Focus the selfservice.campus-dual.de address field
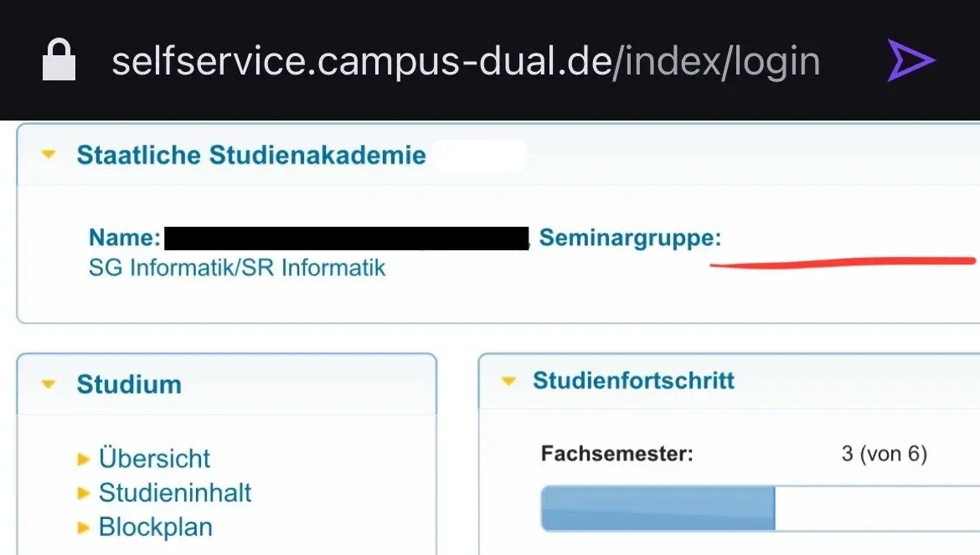 point(465,62)
